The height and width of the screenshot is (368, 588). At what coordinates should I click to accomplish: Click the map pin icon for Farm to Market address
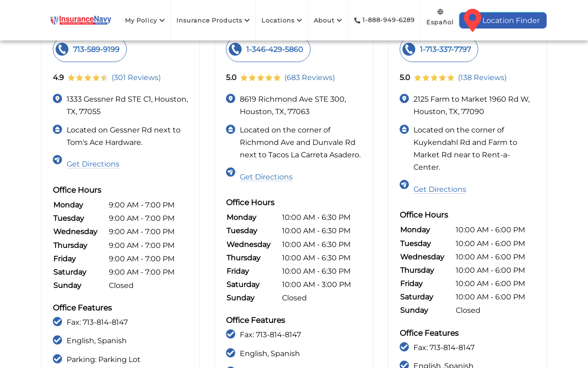(404, 98)
